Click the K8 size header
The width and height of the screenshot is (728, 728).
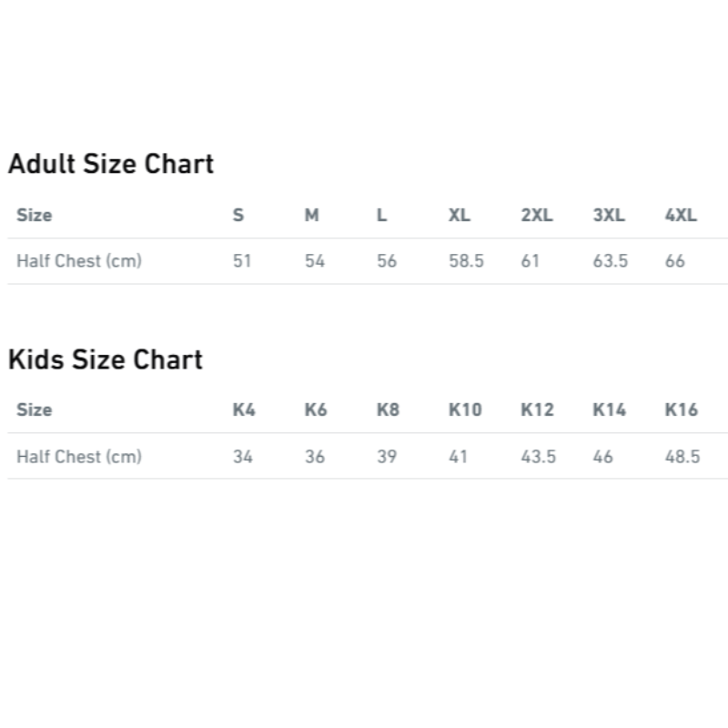[x=388, y=410]
